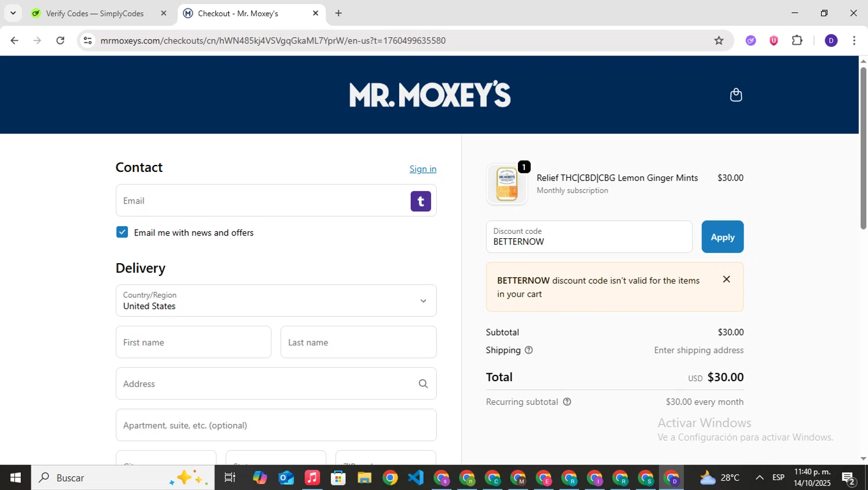
Task: Click the red shield extension icon
Action: pyautogui.click(x=774, y=40)
